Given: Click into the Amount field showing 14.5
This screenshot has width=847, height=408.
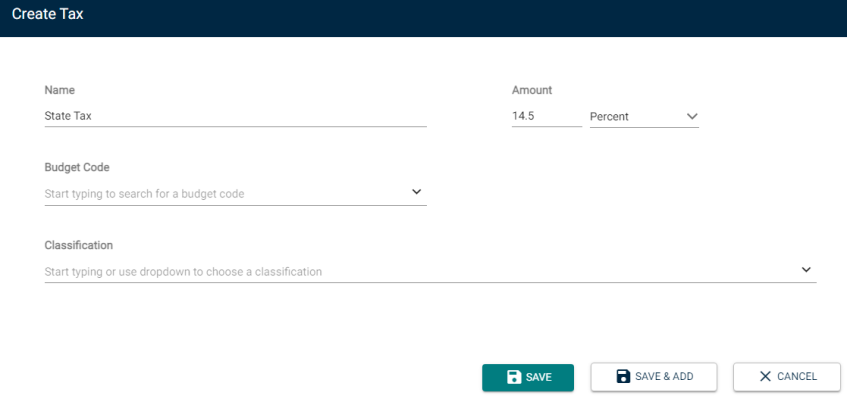Looking at the screenshot, I should [x=547, y=116].
